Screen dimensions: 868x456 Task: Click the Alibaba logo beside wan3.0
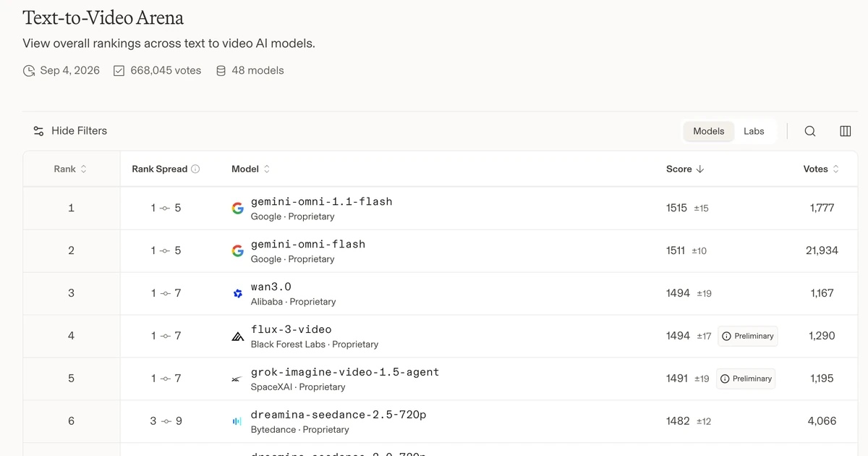coord(237,294)
